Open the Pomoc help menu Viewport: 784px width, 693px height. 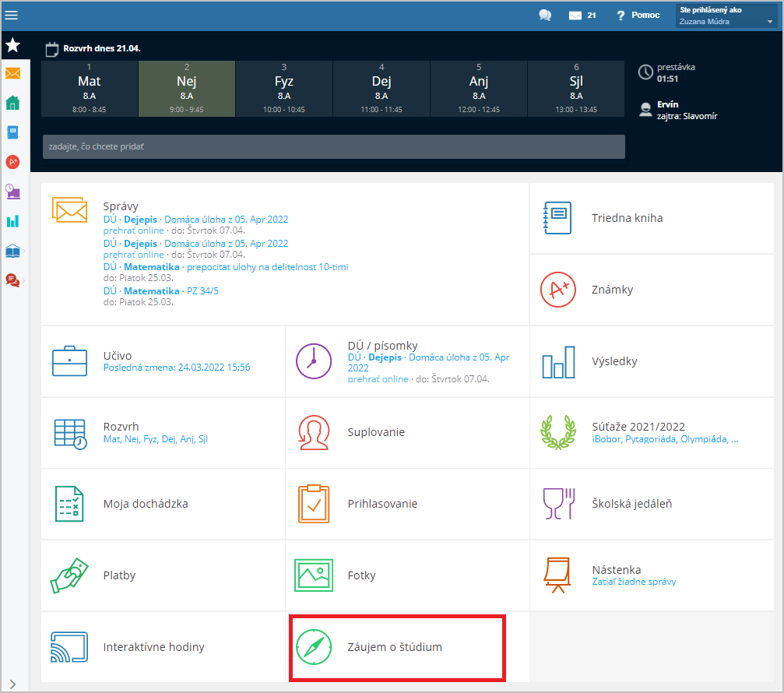[x=638, y=16]
